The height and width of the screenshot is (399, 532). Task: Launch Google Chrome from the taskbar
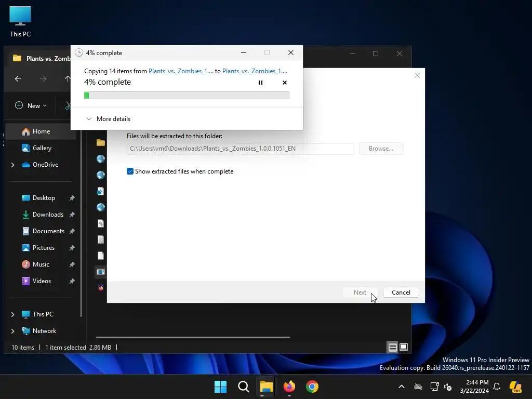(x=312, y=387)
